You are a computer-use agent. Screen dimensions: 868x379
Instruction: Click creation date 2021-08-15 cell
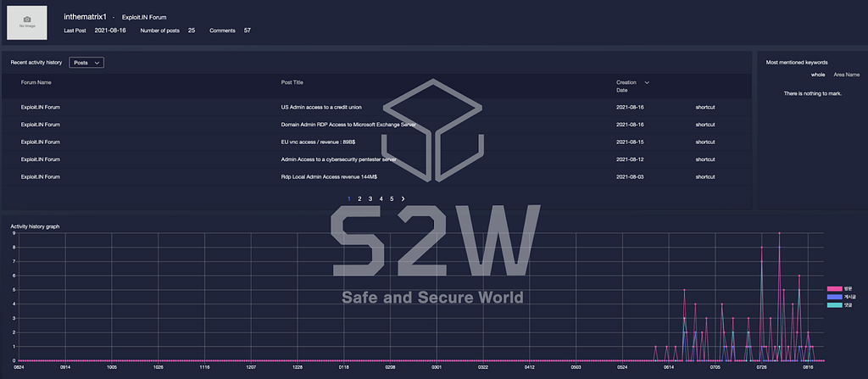point(630,142)
